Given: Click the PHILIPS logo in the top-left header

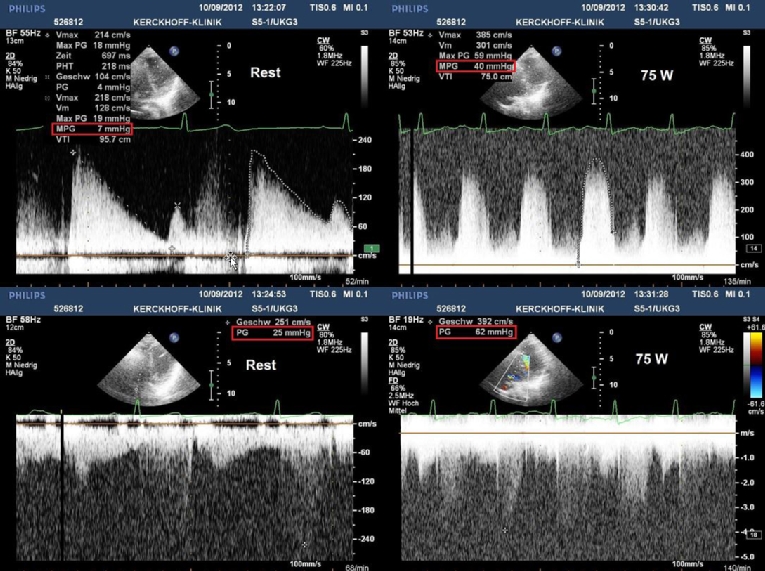Looking at the screenshot, I should [25, 9].
